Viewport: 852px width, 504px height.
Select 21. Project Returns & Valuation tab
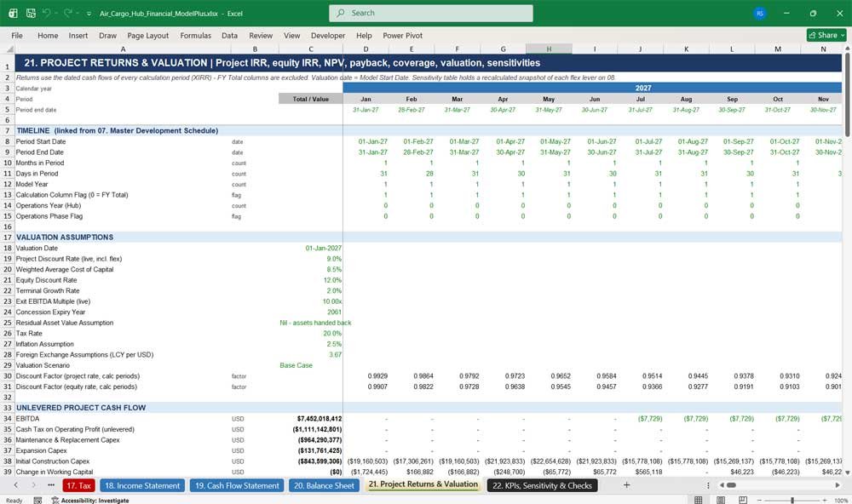(423, 484)
